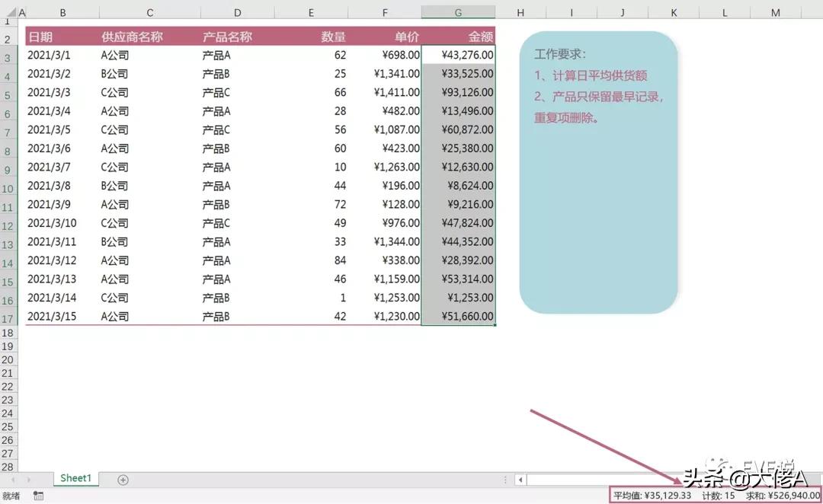
Task: Click the 金额 header cell
Action: 458,37
